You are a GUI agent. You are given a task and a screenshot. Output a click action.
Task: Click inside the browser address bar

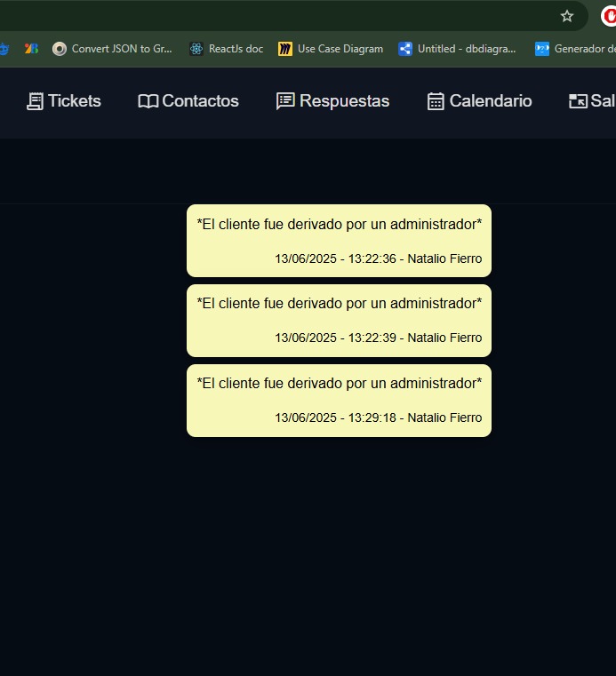tap(267, 16)
